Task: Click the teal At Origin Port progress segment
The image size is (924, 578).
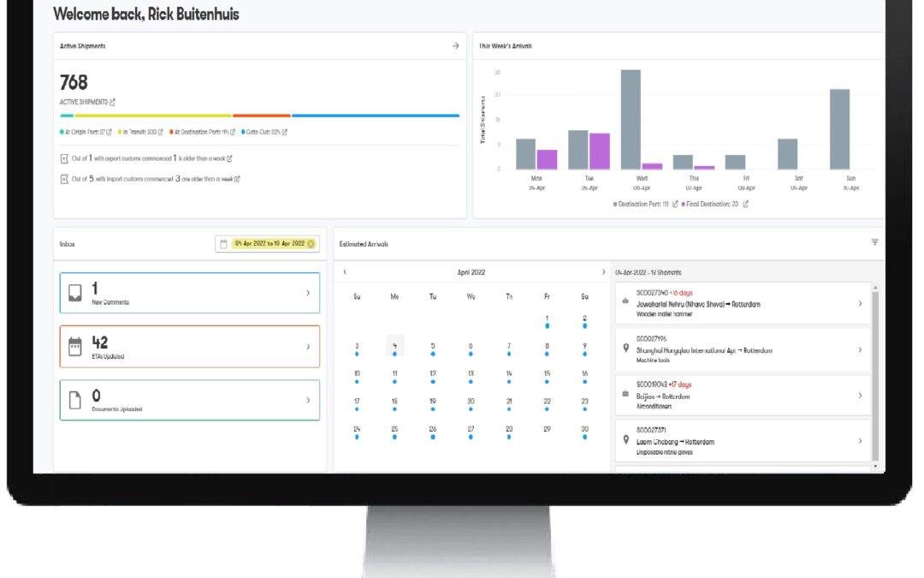Action: 67,116
